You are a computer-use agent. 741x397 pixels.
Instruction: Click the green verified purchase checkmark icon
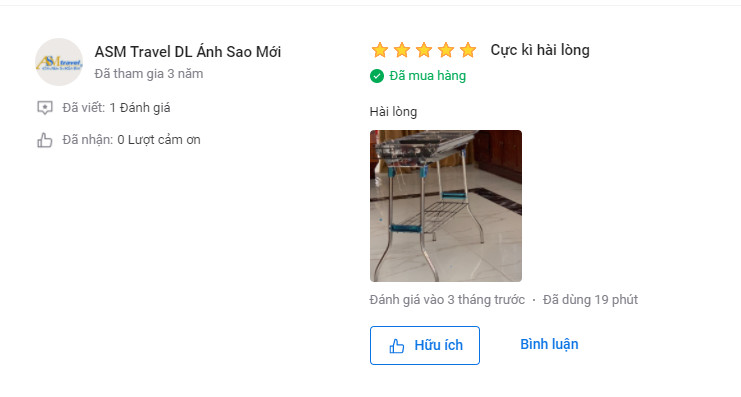[x=377, y=76]
